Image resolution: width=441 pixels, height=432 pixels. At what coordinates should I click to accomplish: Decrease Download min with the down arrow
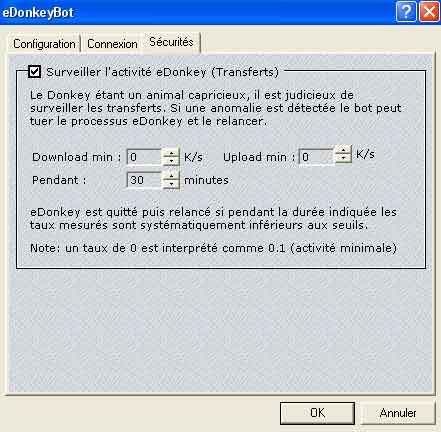[171, 161]
